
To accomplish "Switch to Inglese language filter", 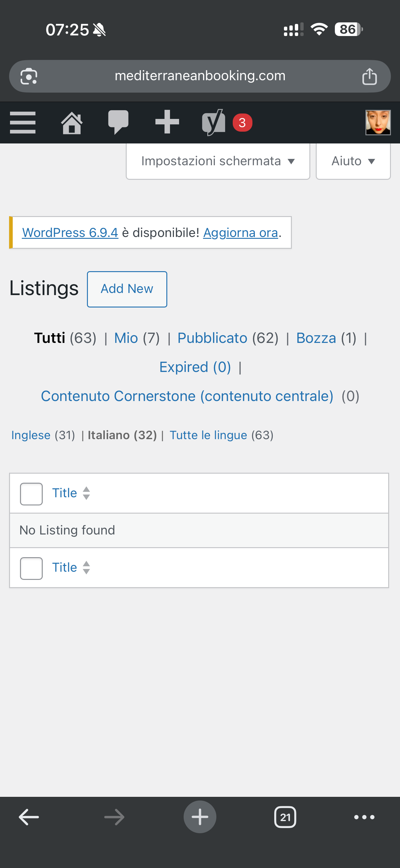I will click(31, 435).
